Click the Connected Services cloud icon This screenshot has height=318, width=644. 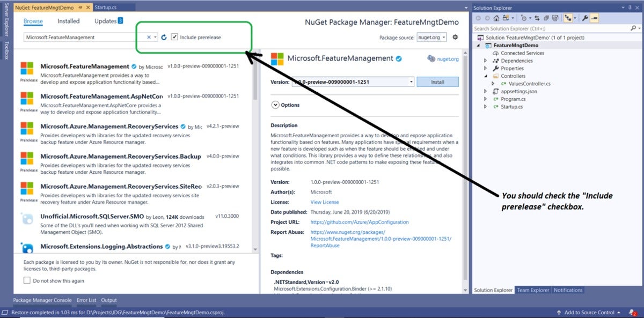pos(496,53)
